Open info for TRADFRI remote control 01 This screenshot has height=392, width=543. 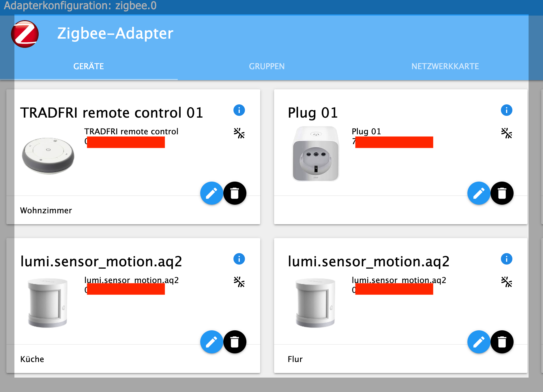tap(239, 110)
